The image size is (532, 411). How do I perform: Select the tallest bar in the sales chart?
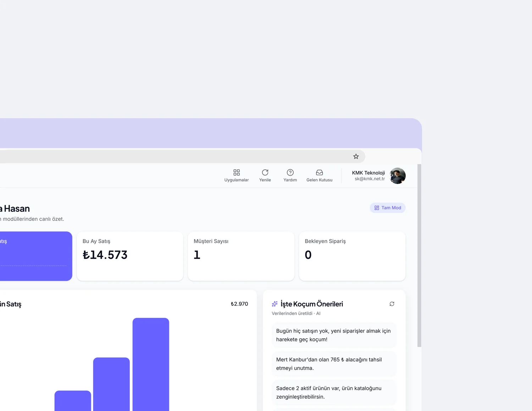[151, 365]
